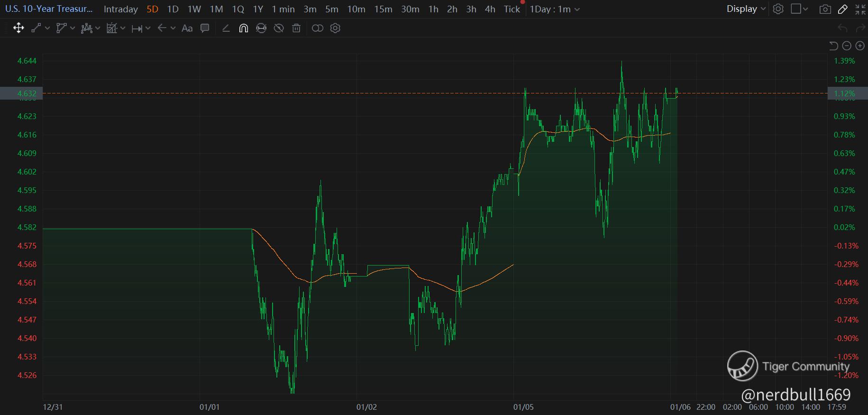Switch to the Intraday timeframe tab

(x=121, y=9)
